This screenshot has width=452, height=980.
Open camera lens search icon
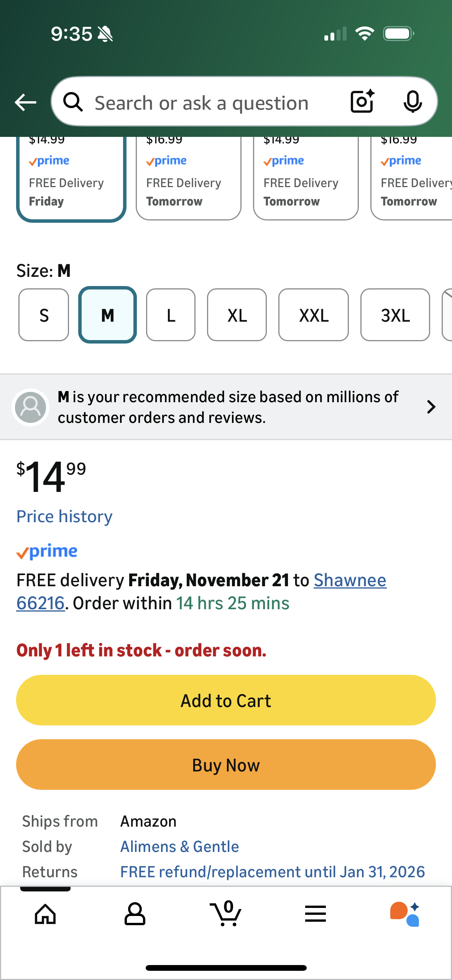[362, 102]
